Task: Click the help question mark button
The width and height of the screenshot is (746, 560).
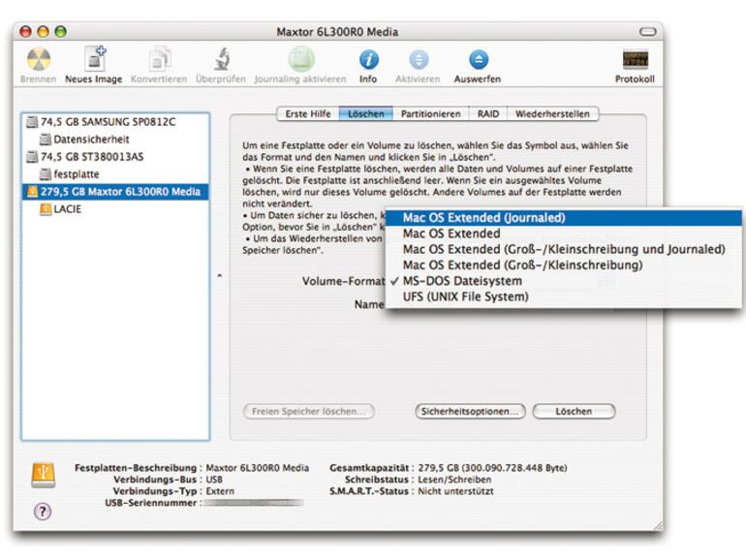Action: (43, 512)
